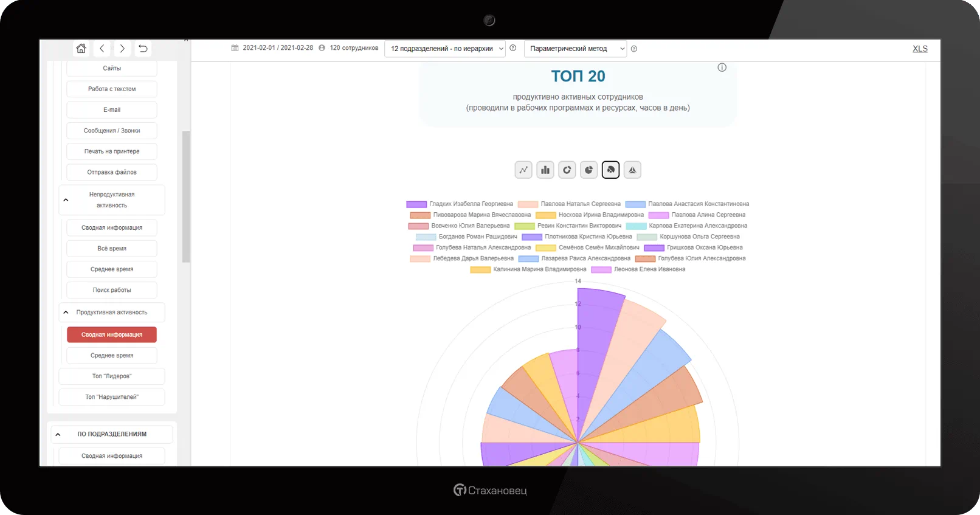Open Сообщения / Звонки menu item

coord(112,131)
